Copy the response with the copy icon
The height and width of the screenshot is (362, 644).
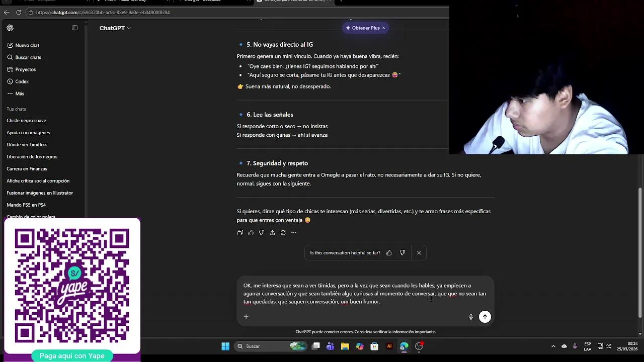click(240, 233)
